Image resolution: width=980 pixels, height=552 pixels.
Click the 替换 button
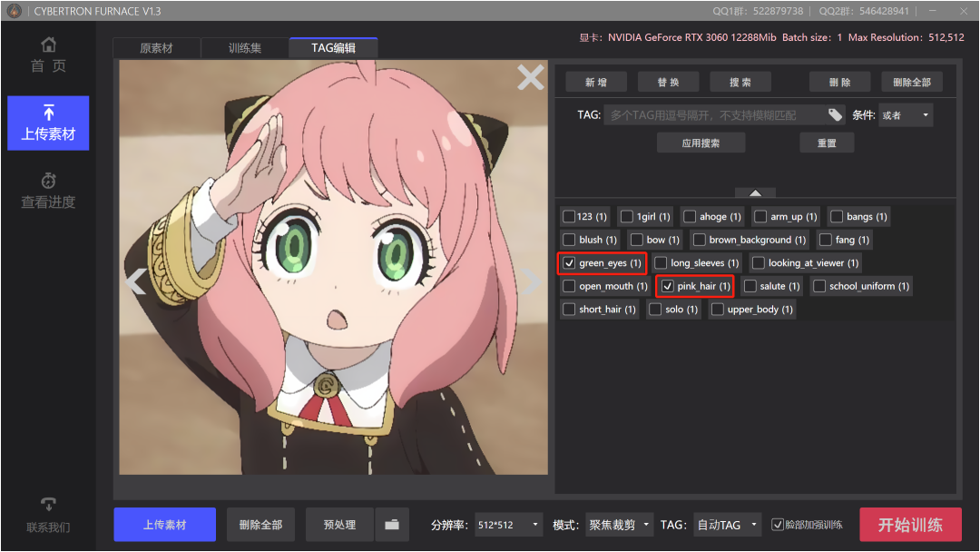tap(668, 82)
